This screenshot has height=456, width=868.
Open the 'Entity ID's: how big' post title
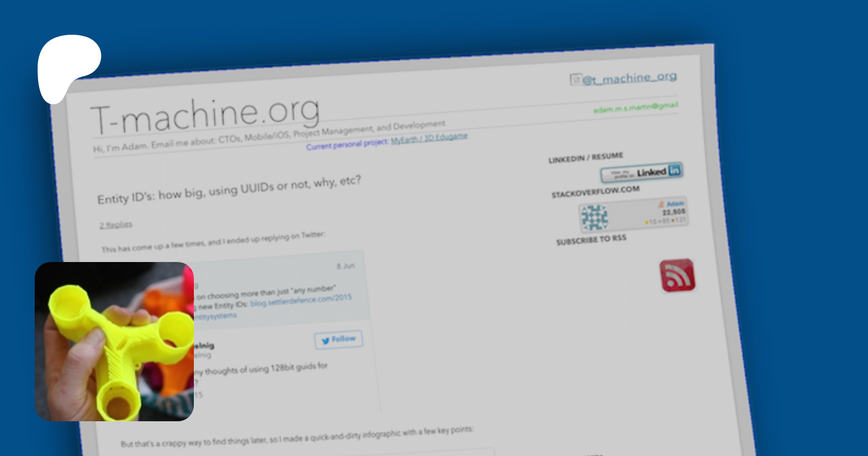click(229, 190)
